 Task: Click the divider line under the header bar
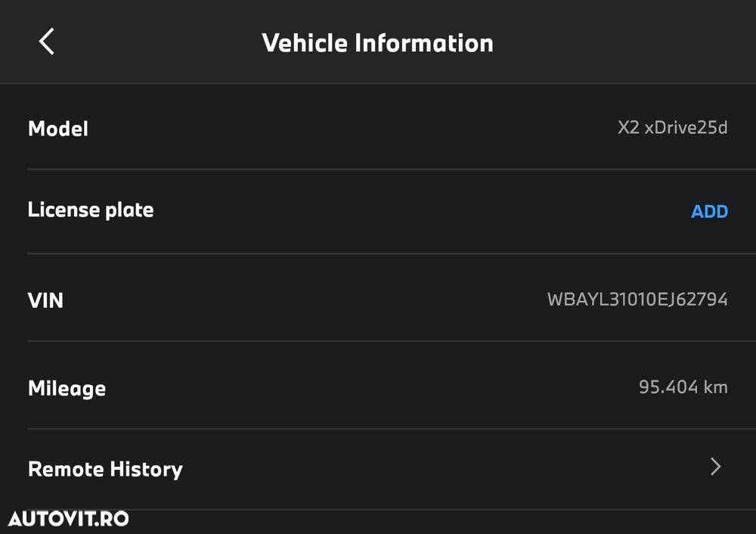click(378, 83)
